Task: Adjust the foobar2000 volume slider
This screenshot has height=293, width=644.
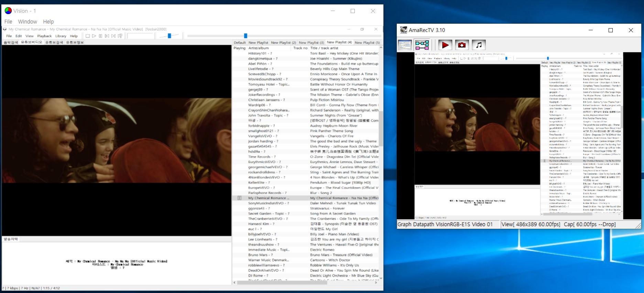Action: coord(169,36)
